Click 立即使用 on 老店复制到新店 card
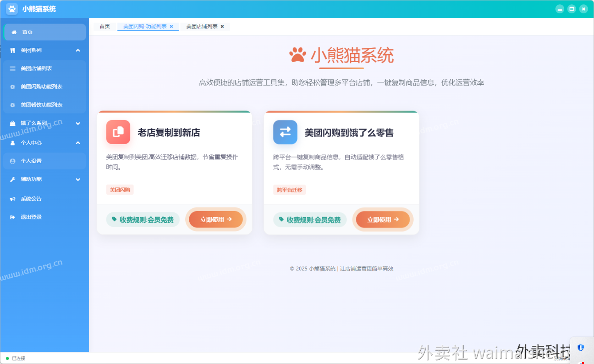This screenshot has width=594, height=364. [216, 219]
